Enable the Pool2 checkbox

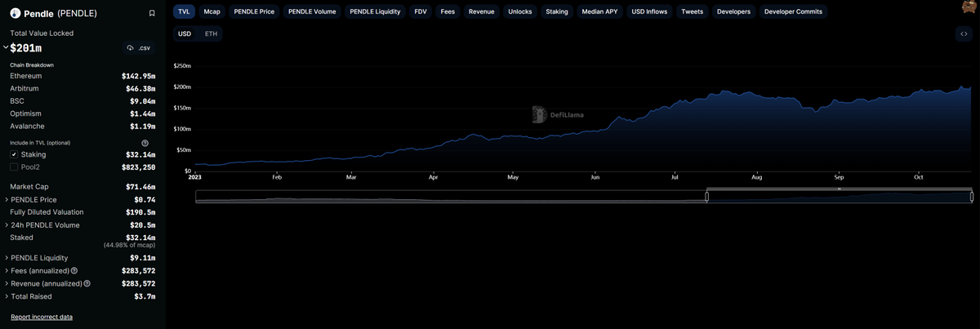coord(14,167)
